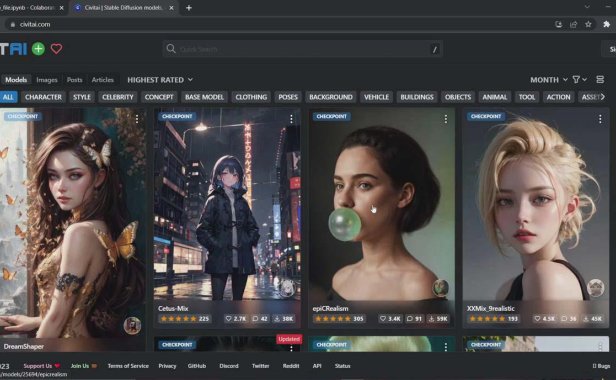Viewport: 616px width, 380px height.
Task: Open three-dot menu on XXMix_9realistic card
Action: click(x=600, y=119)
